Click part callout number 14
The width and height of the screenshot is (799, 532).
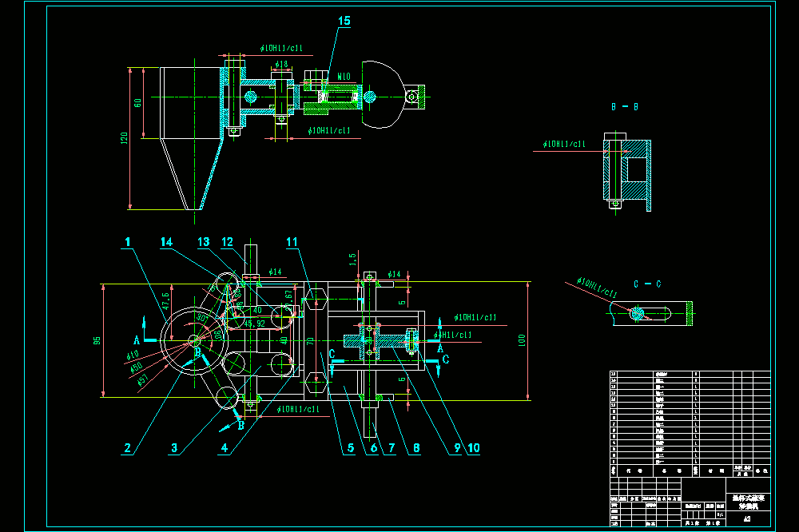pos(167,242)
